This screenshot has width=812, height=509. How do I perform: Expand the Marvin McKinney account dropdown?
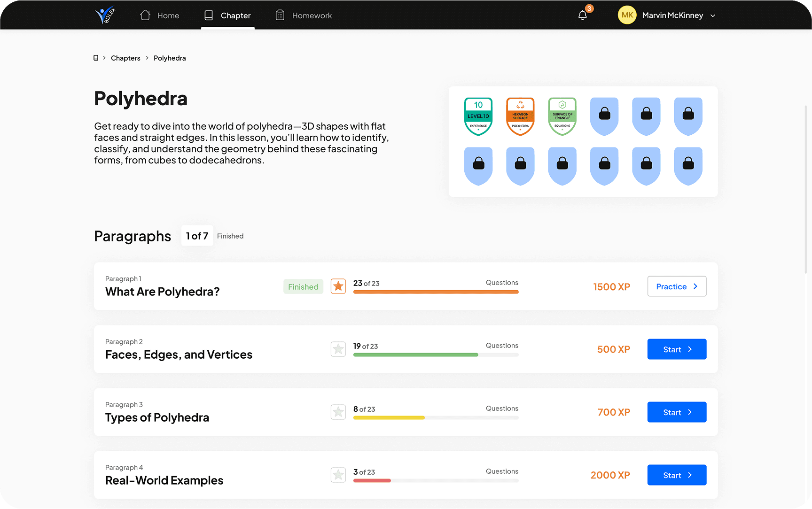pyautogui.click(x=713, y=15)
